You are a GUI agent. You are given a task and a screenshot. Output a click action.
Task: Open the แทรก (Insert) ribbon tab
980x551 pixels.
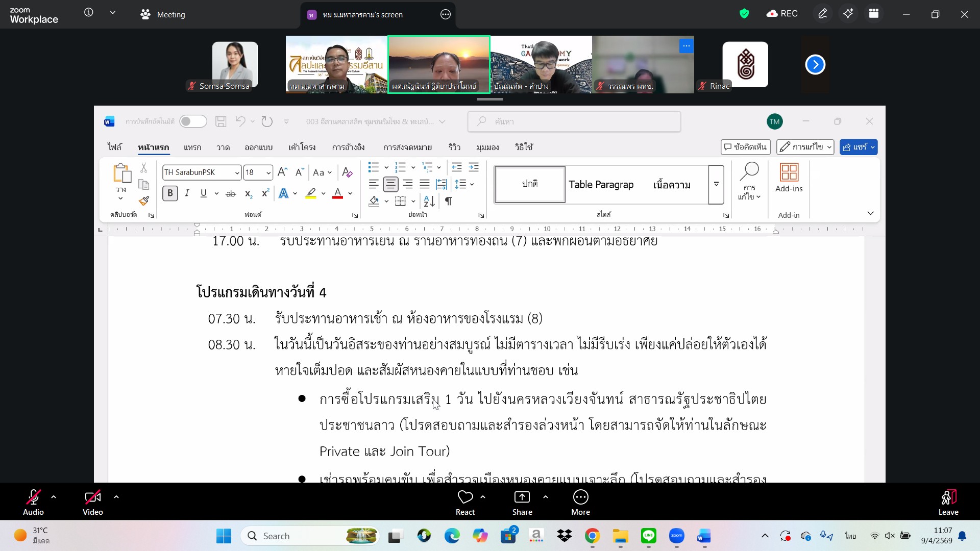point(192,147)
